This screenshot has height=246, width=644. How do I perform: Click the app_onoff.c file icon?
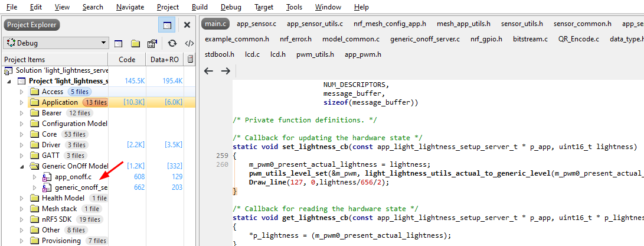click(47, 177)
